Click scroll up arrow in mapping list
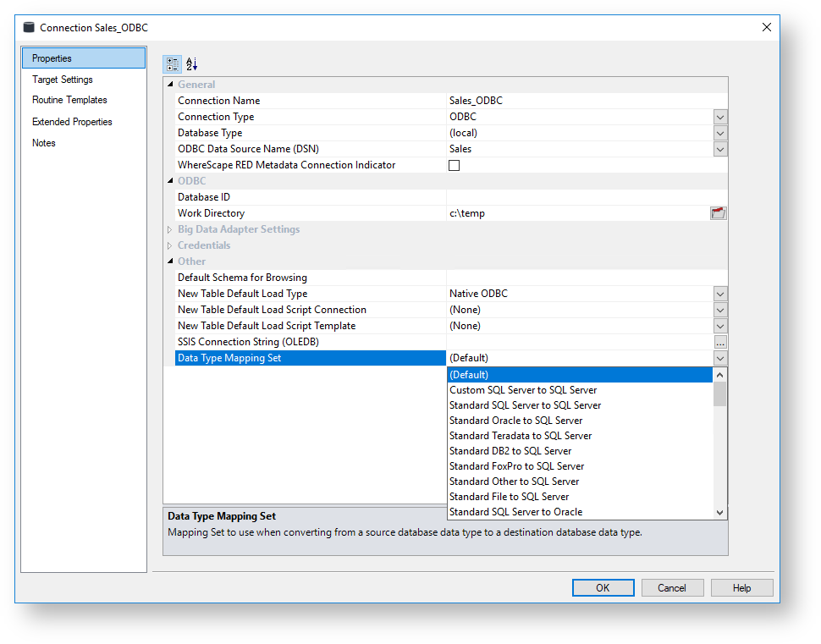The width and height of the screenshot is (821, 644). [720, 375]
